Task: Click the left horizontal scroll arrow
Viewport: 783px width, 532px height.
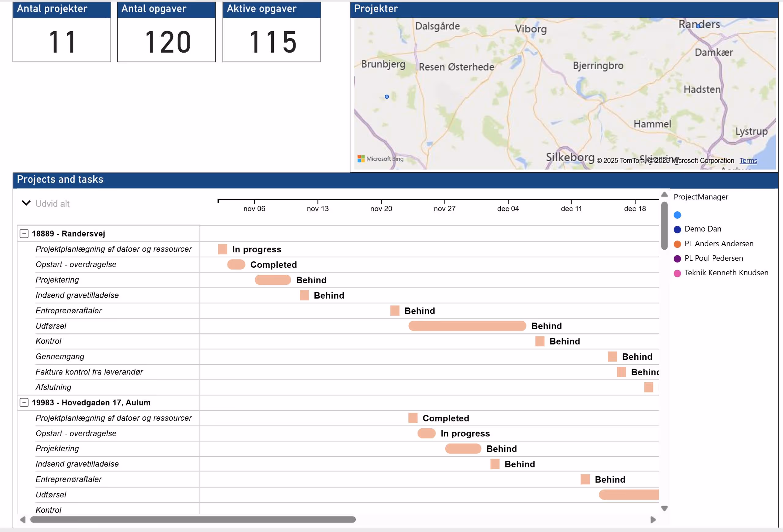Action: click(x=23, y=519)
